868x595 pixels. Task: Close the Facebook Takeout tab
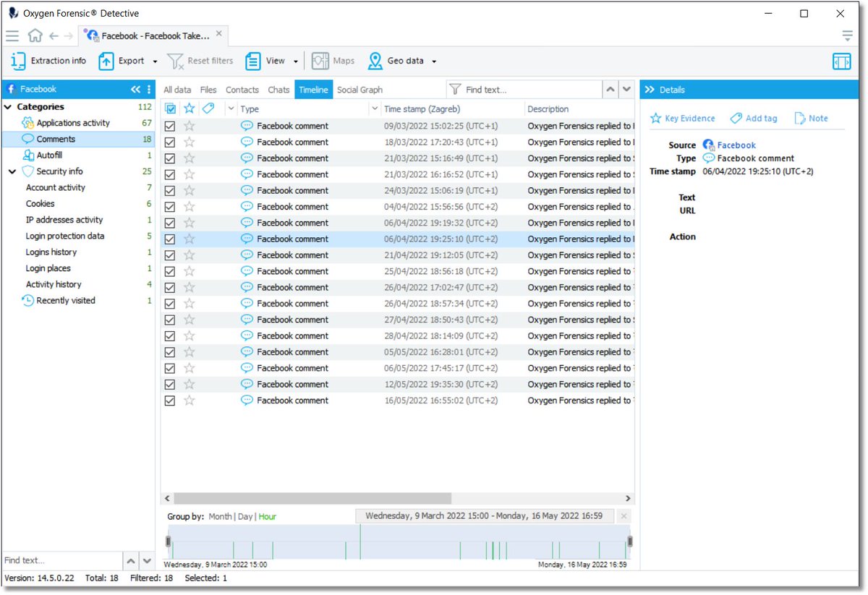coord(219,33)
